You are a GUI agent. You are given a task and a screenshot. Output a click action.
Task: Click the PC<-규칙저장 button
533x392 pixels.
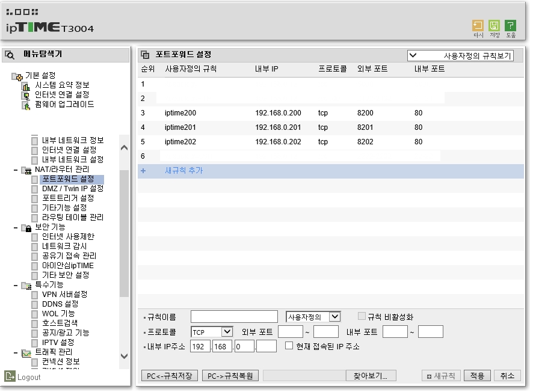tap(169, 376)
